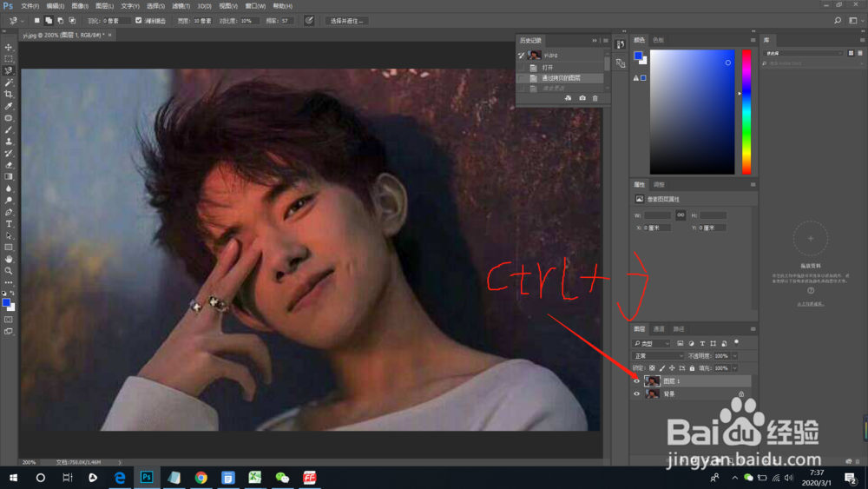
Task: Hide the 图层 1 layer eye icon
Action: 636,381
